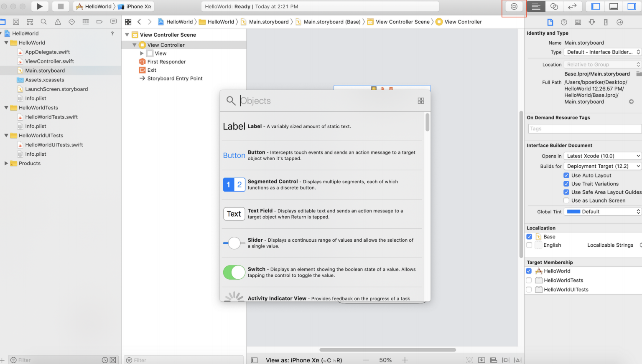642x364 pixels.
Task: Uncheck Base localization checkbox
Action: click(x=529, y=237)
